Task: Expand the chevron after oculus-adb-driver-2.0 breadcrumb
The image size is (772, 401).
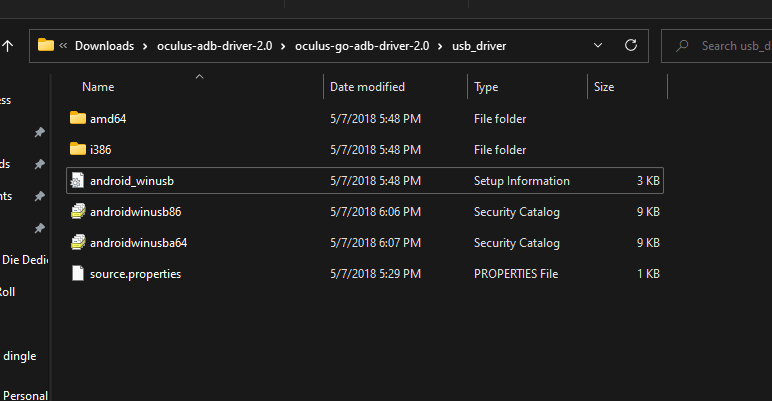Action: (x=285, y=46)
